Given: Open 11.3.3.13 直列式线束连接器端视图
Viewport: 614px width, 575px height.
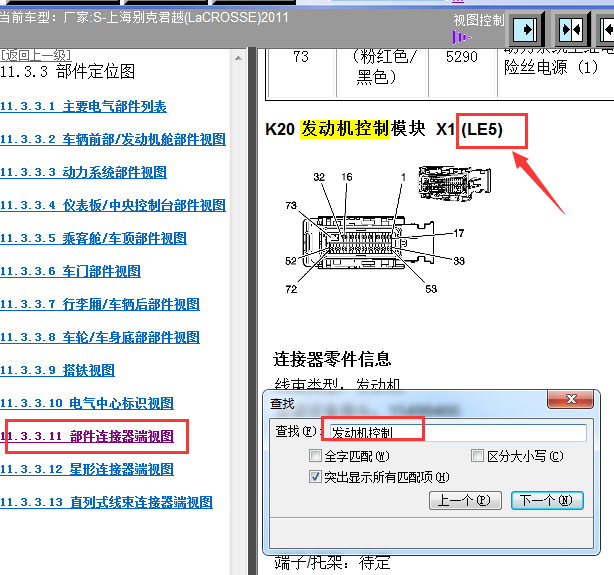Looking at the screenshot, I should [106, 502].
